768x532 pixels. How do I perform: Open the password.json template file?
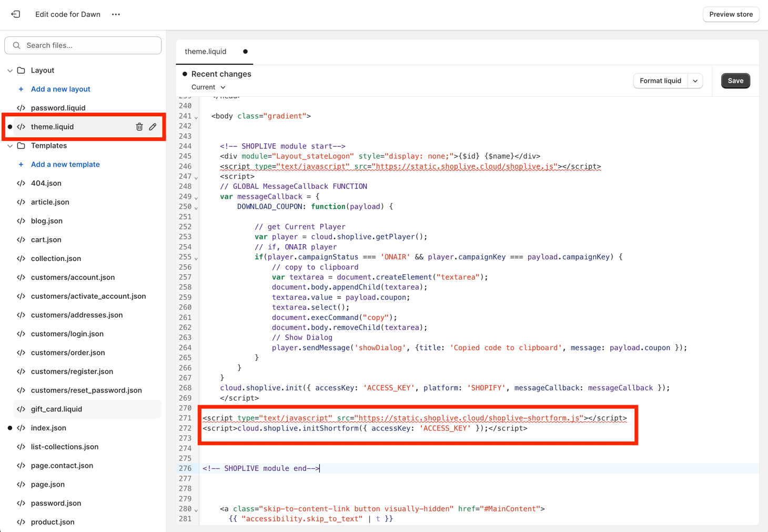coord(56,504)
